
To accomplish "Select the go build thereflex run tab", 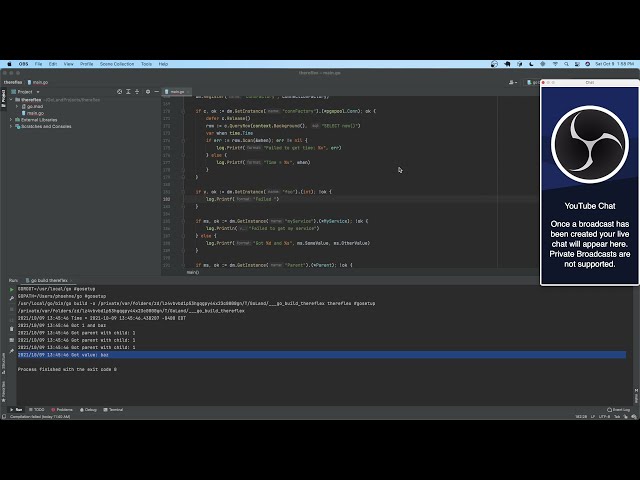I will [47, 280].
